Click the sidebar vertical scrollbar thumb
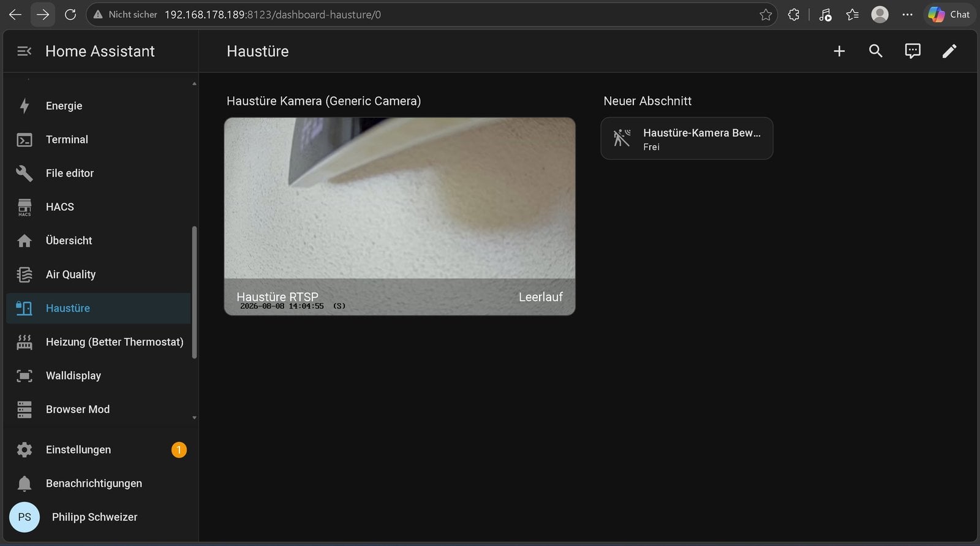980x546 pixels. 194,292
